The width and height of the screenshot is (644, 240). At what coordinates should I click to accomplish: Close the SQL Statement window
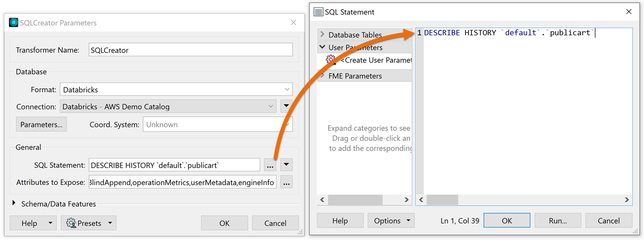(x=629, y=12)
